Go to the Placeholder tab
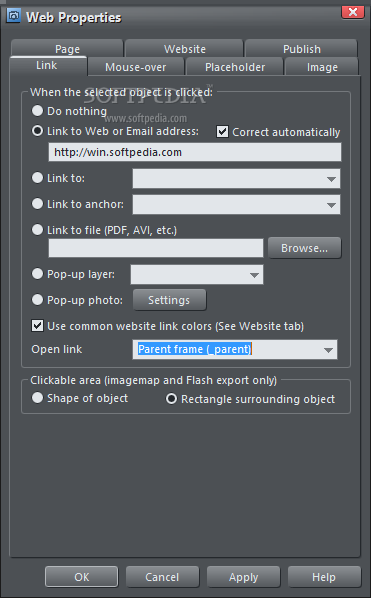This screenshot has height=598, width=371. click(x=235, y=67)
